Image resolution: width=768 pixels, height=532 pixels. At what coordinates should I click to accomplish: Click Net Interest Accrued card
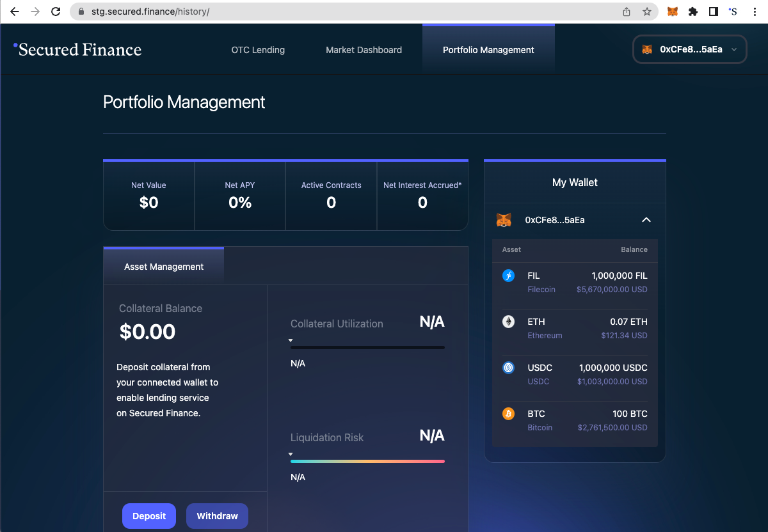click(422, 196)
